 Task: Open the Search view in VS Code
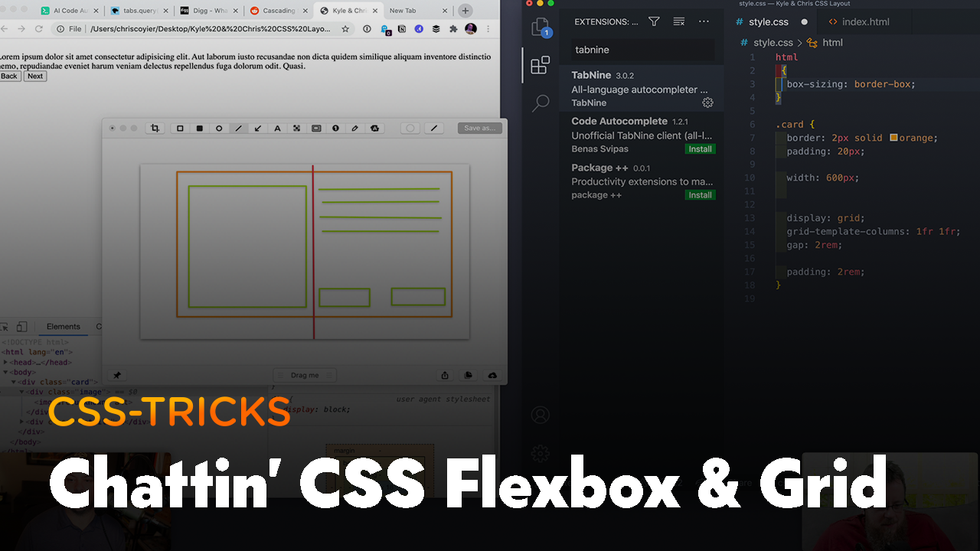coord(541,103)
